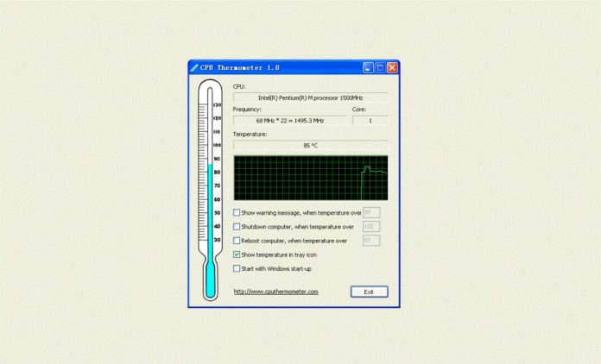Enable Show warning message checkbox

(x=237, y=212)
